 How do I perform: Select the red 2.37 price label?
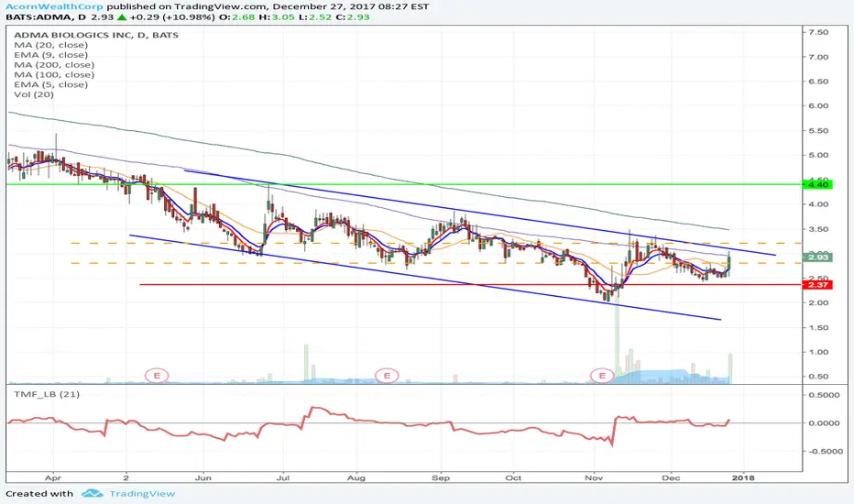[818, 284]
